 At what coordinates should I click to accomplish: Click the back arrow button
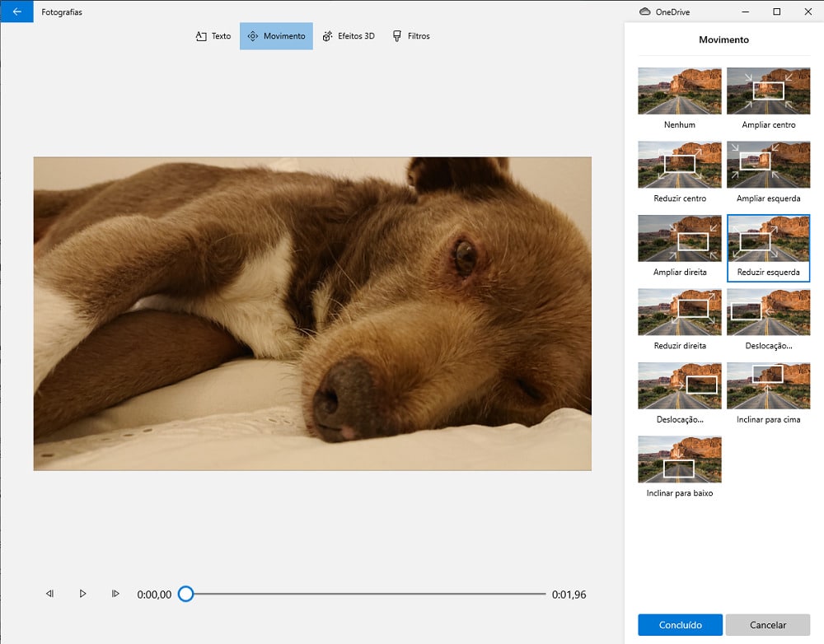[x=16, y=12]
